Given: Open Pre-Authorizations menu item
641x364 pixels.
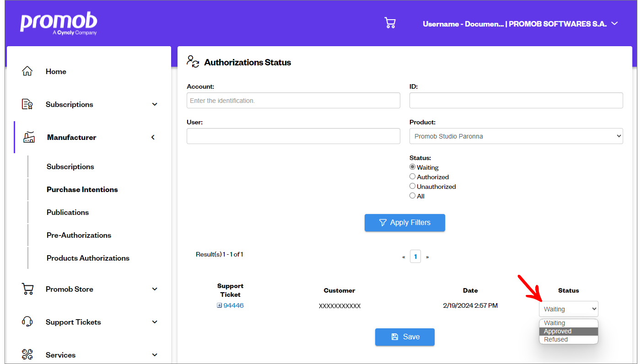Looking at the screenshot, I should point(79,235).
